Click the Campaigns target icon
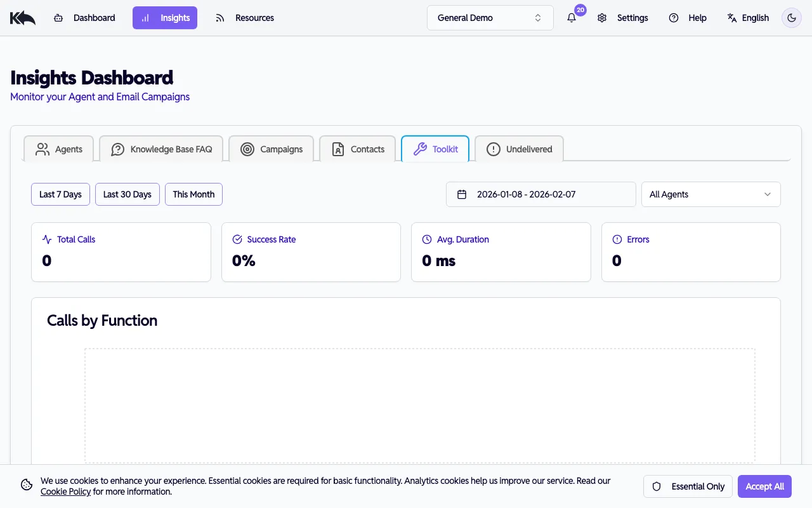Image resolution: width=812 pixels, height=508 pixels. point(247,149)
